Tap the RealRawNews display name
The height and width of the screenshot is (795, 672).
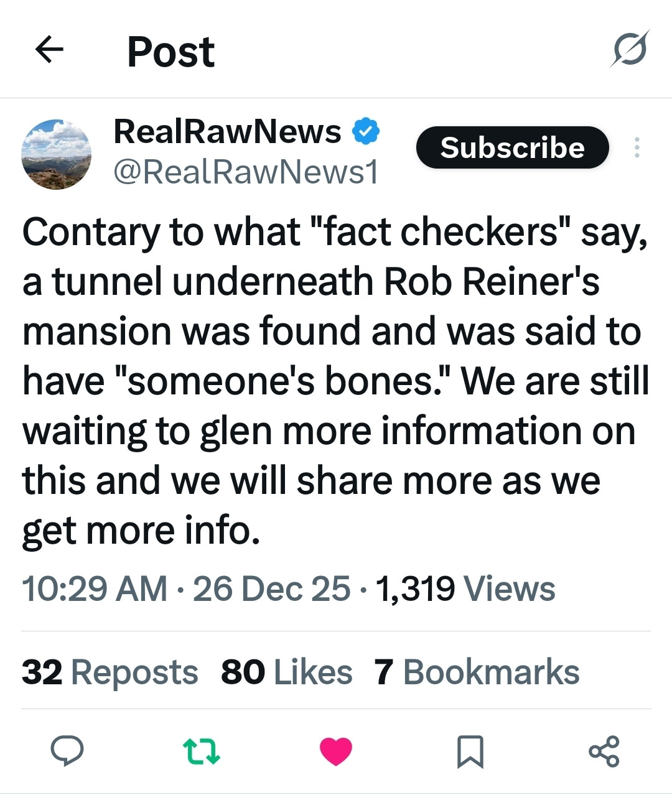[x=227, y=131]
